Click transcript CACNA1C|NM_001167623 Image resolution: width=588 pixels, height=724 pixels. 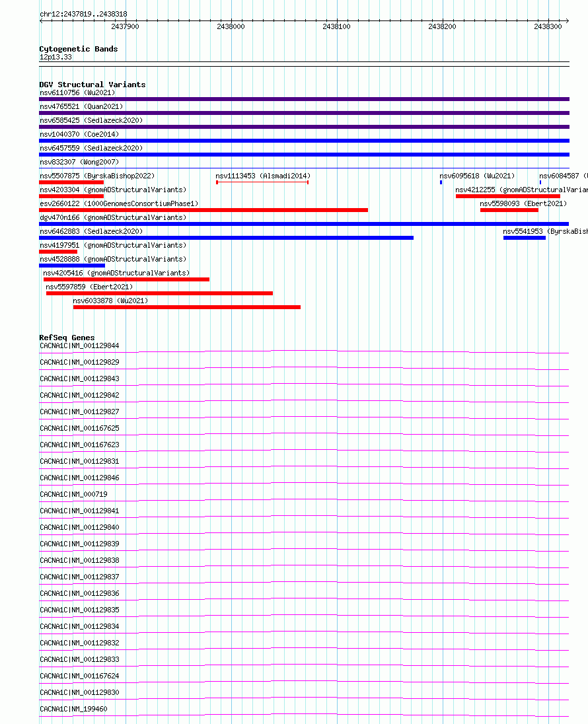click(x=79, y=445)
